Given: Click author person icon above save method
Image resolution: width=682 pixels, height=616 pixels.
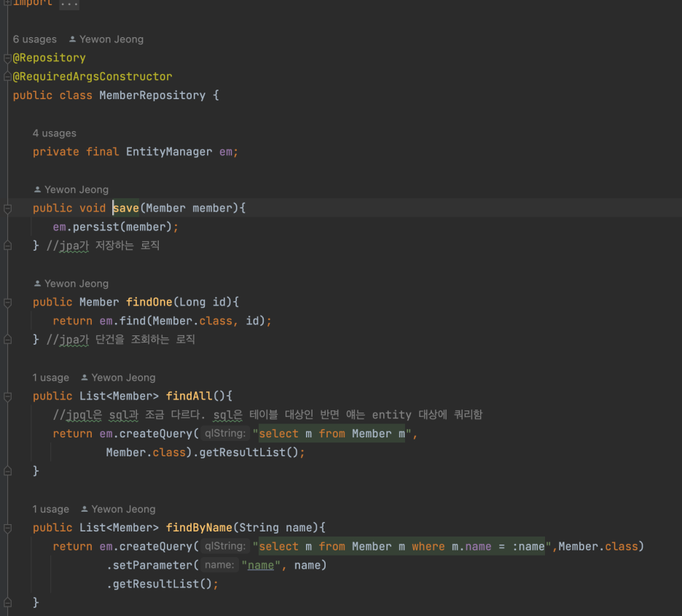Looking at the screenshot, I should pyautogui.click(x=37, y=190).
